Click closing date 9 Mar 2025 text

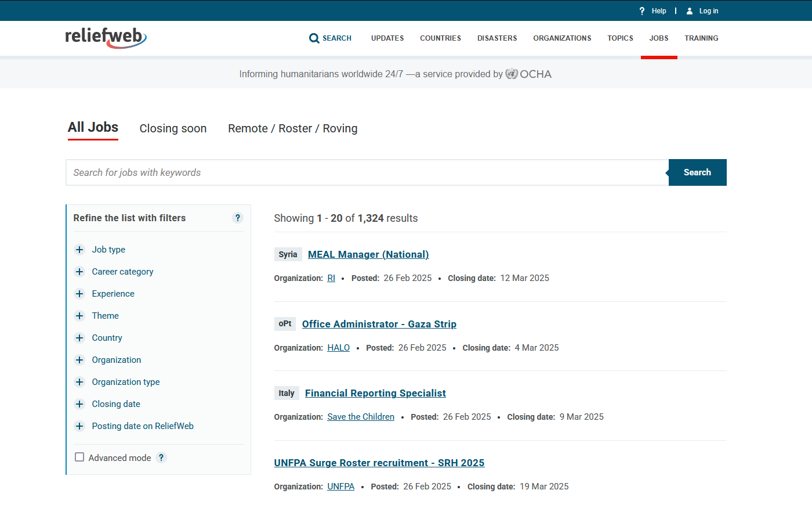(582, 417)
